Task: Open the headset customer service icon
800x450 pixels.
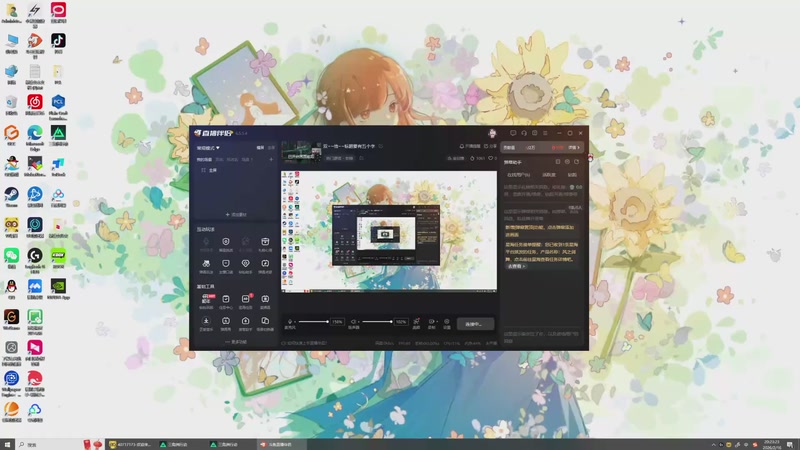Action: tap(524, 133)
